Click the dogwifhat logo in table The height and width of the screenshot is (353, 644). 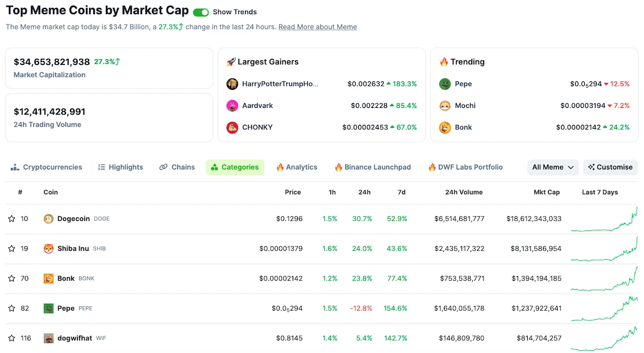[x=49, y=338]
